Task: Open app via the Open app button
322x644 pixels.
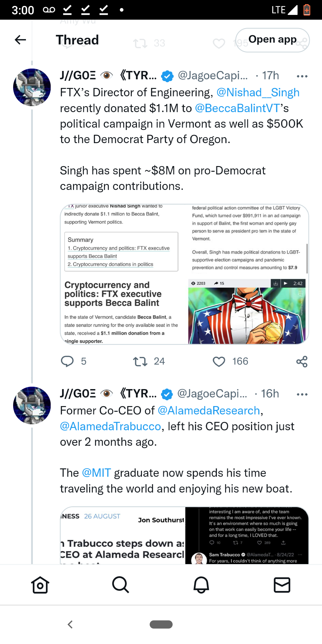Action: click(x=273, y=40)
